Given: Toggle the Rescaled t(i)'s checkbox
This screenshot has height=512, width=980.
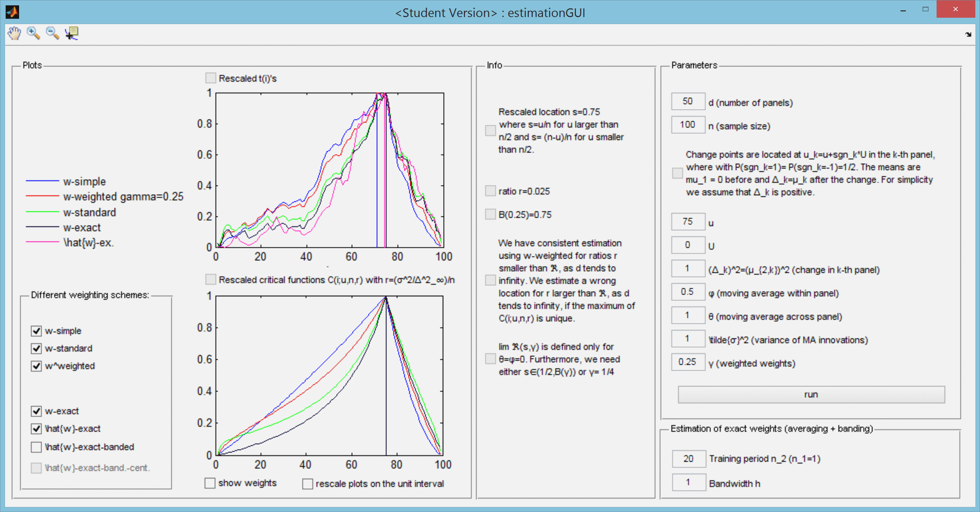Looking at the screenshot, I should (x=211, y=78).
